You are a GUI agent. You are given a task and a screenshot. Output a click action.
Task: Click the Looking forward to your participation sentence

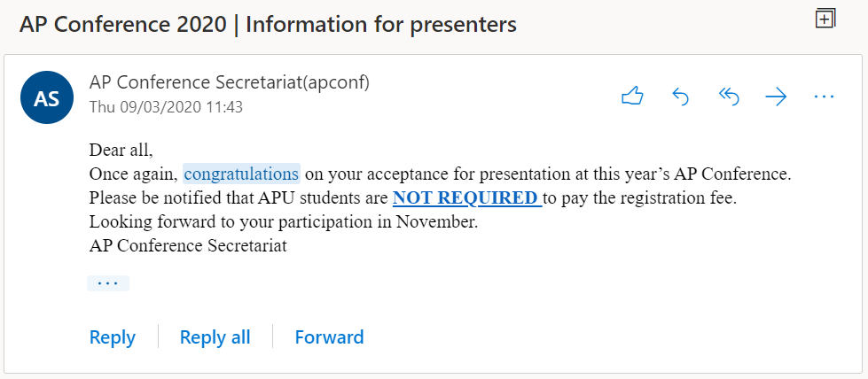coord(284,222)
